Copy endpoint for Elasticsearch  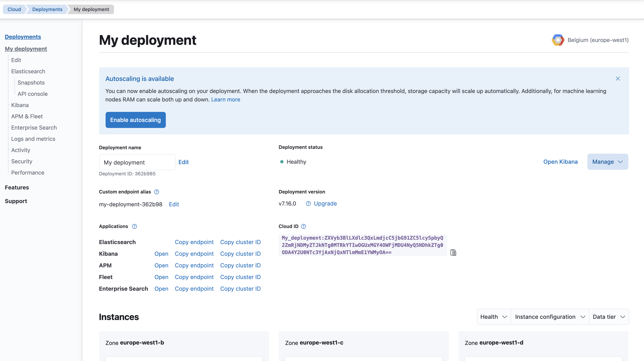click(x=194, y=242)
